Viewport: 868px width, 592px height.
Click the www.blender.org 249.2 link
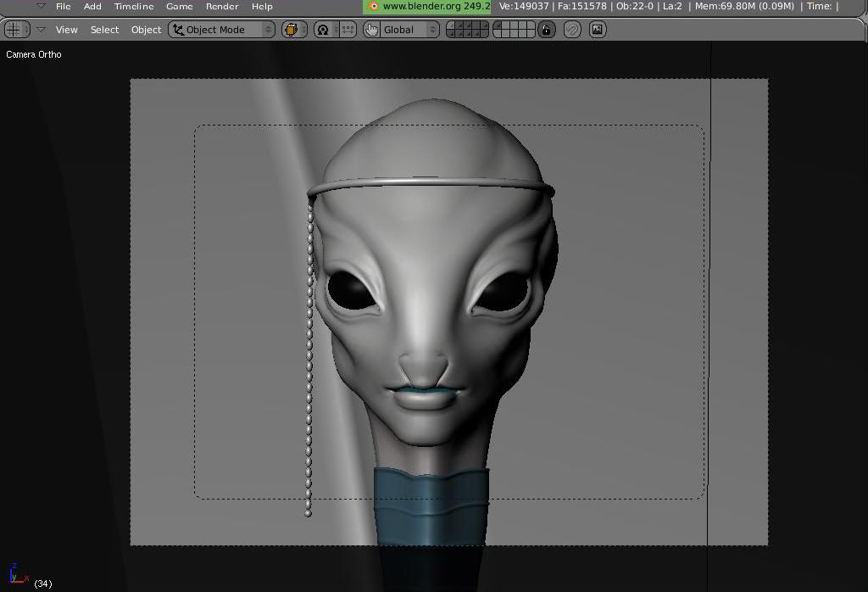436,6
